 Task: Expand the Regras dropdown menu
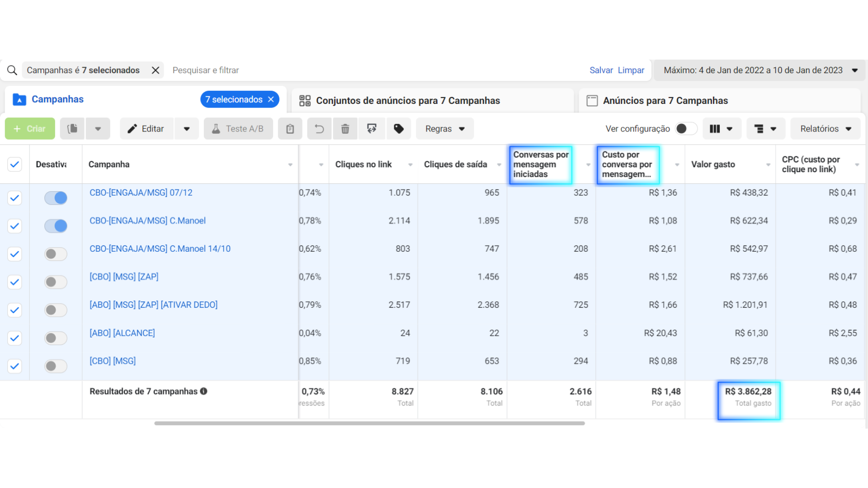(x=444, y=129)
